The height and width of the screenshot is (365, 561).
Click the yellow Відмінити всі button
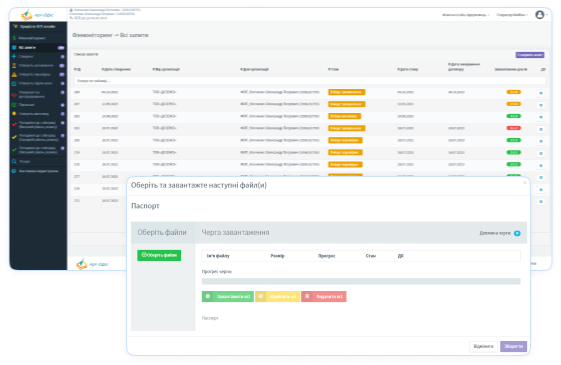[x=277, y=297]
